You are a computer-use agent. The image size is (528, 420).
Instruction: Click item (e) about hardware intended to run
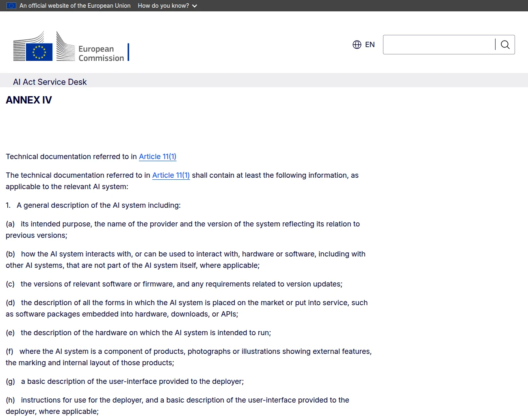(138, 333)
